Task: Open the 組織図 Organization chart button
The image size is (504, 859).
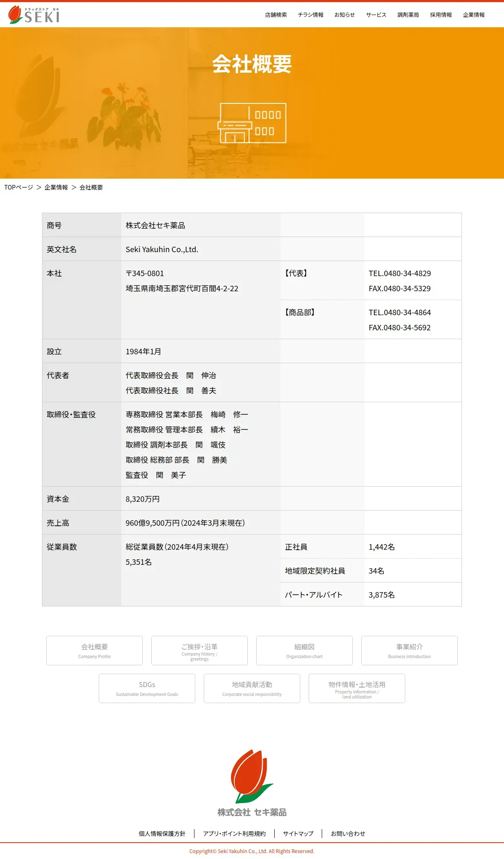Action: pos(304,651)
